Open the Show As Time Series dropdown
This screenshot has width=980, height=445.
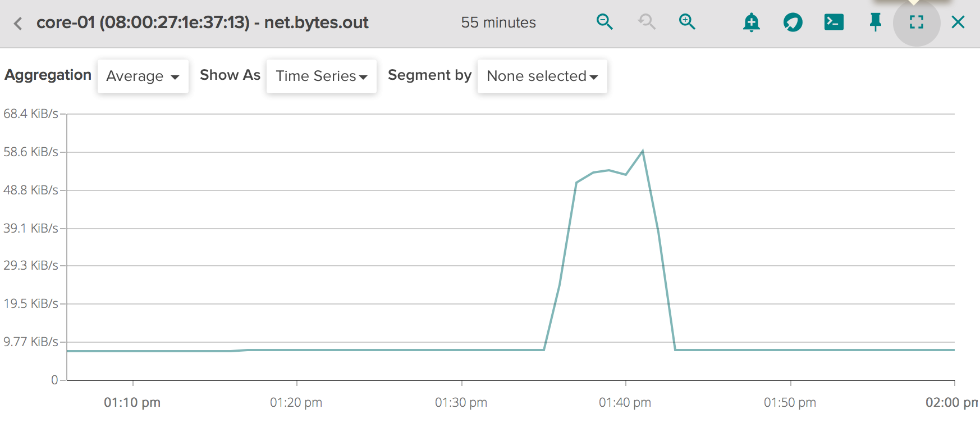321,76
